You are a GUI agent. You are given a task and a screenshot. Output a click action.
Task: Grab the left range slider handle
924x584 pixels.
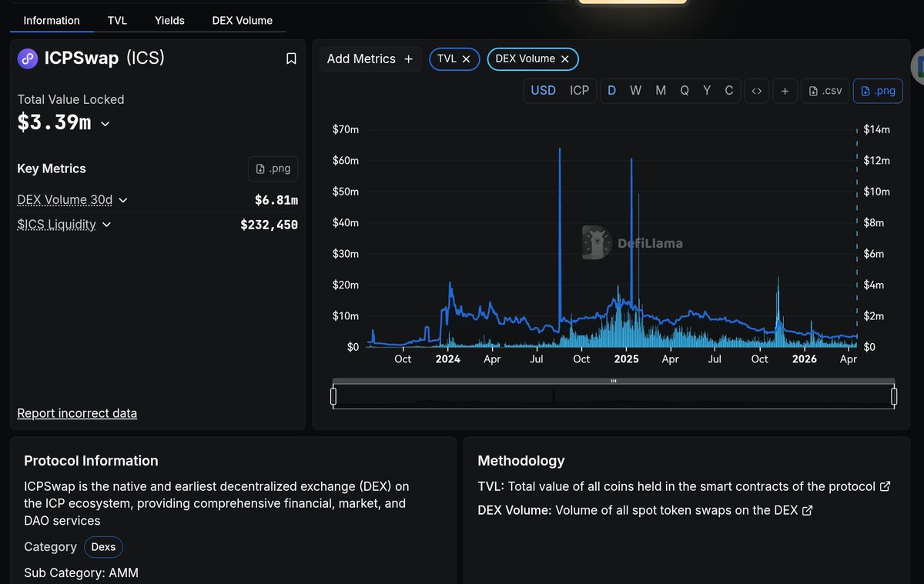click(x=333, y=396)
